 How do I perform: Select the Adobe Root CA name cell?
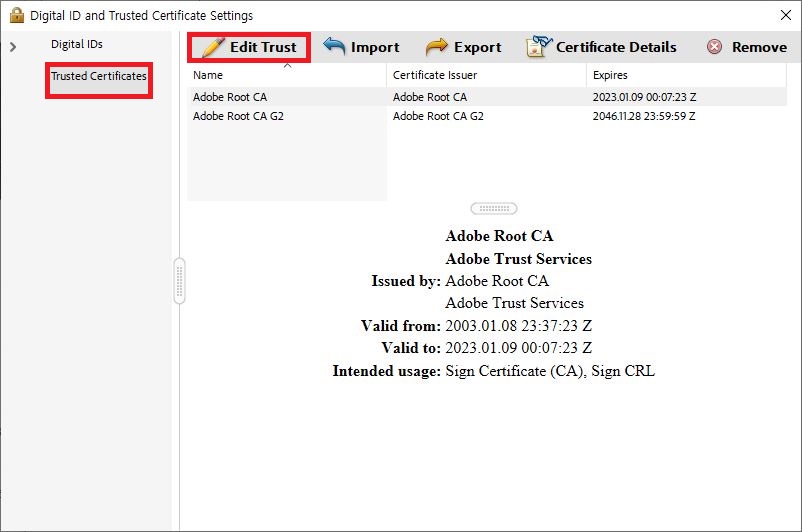[x=230, y=97]
